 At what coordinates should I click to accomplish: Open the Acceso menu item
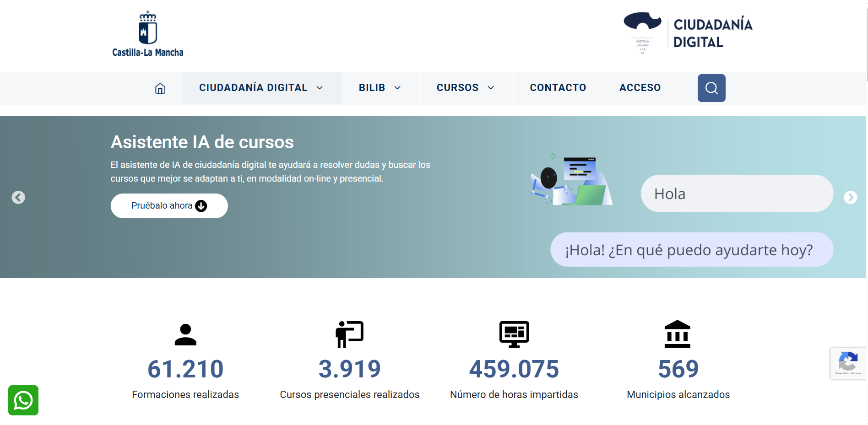pyautogui.click(x=640, y=88)
